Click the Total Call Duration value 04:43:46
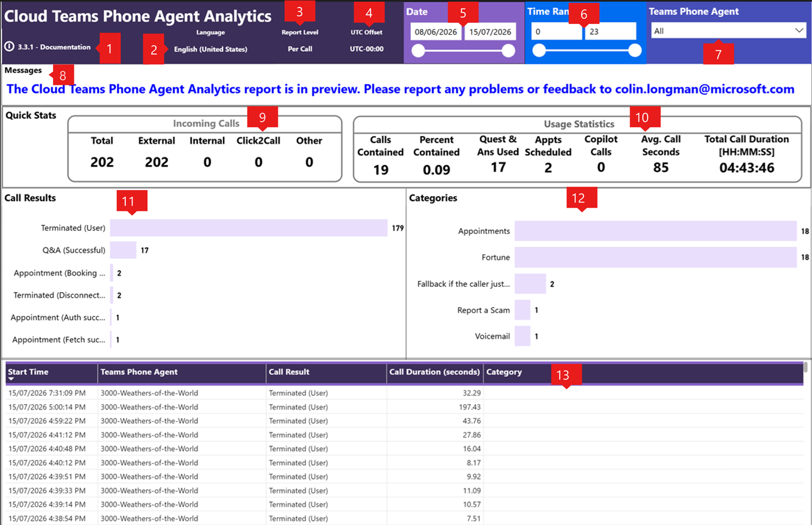 click(747, 167)
